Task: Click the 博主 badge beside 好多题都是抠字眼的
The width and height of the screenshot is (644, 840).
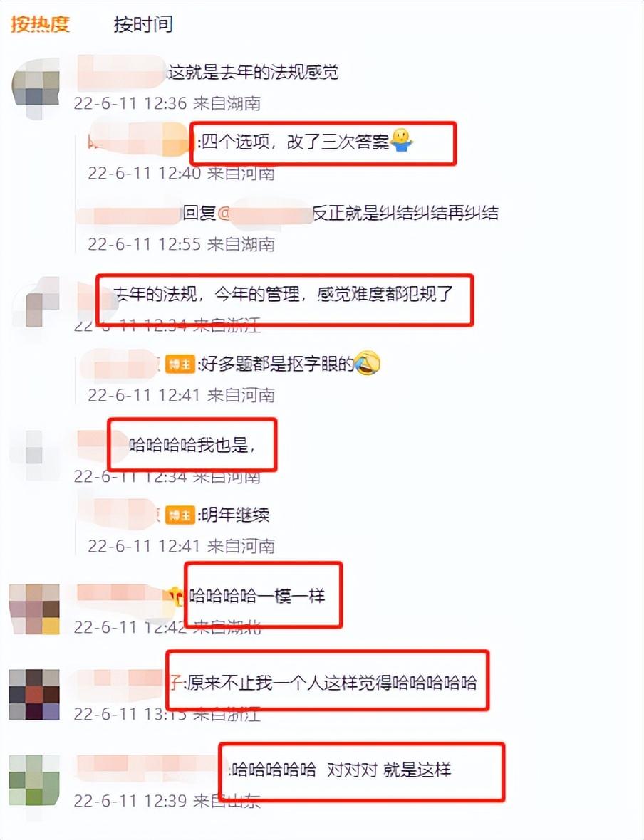Action: pos(180,364)
